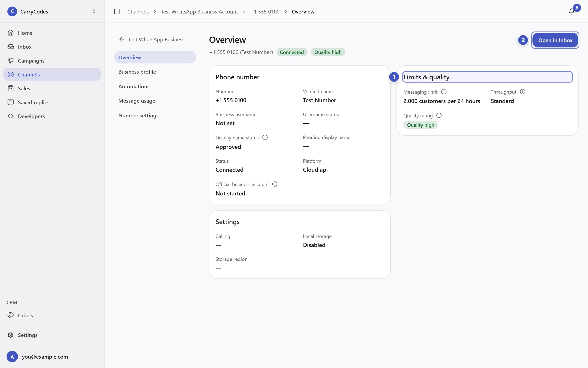The width and height of the screenshot is (588, 368).
Task: Click the Quality high badge under Quality rating
Action: click(x=420, y=125)
